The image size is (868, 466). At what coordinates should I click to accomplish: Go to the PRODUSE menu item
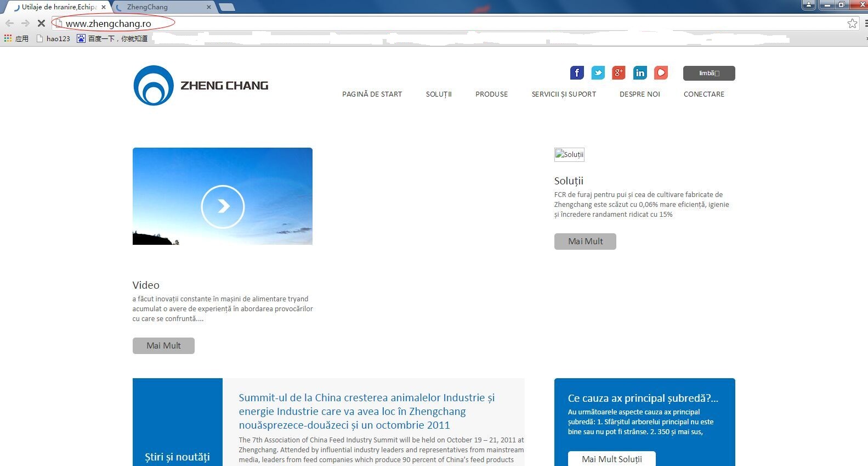pos(491,94)
